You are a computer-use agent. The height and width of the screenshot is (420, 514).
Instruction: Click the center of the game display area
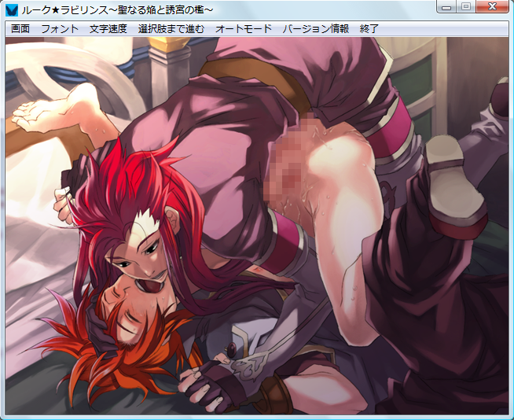257,225
